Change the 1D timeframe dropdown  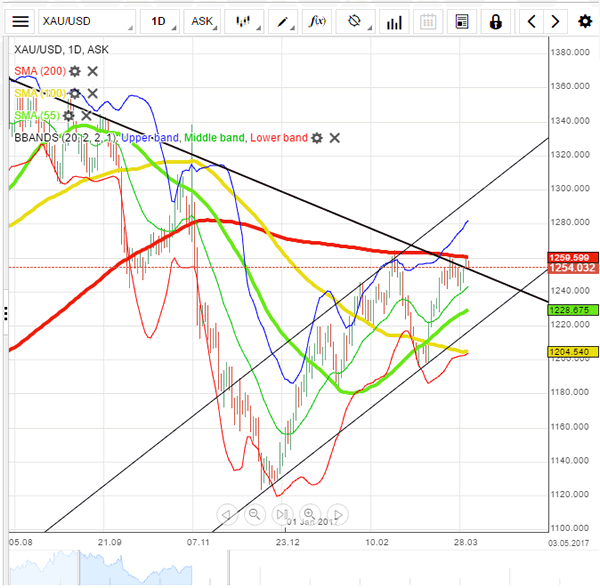[160, 21]
